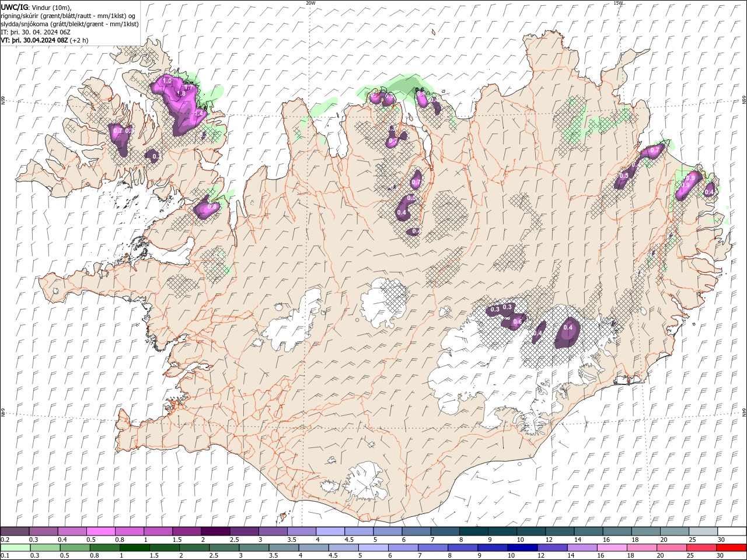Select upper legend swatch starting at 0.2
Viewport: 747px width, 560px height.
[15, 531]
